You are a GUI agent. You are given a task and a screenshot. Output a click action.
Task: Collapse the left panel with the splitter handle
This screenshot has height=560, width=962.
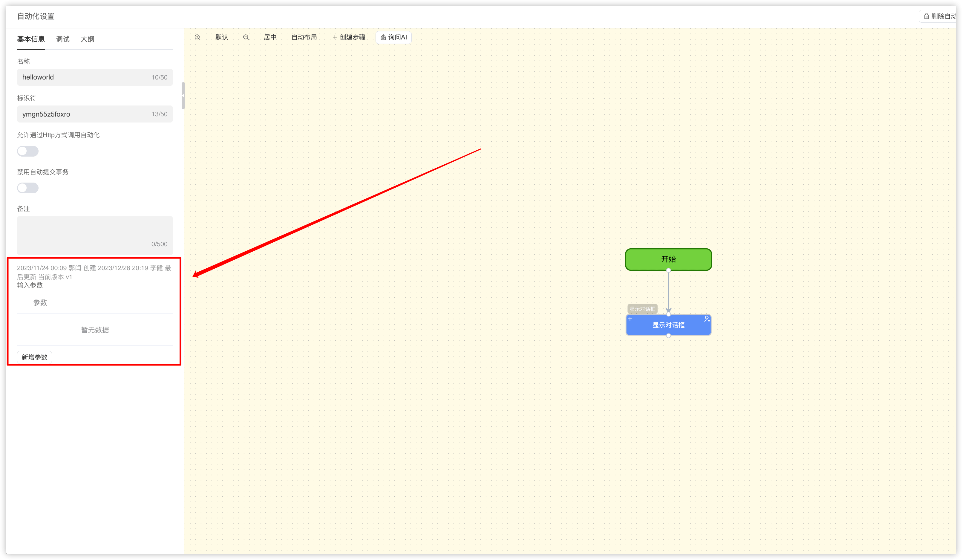(183, 95)
